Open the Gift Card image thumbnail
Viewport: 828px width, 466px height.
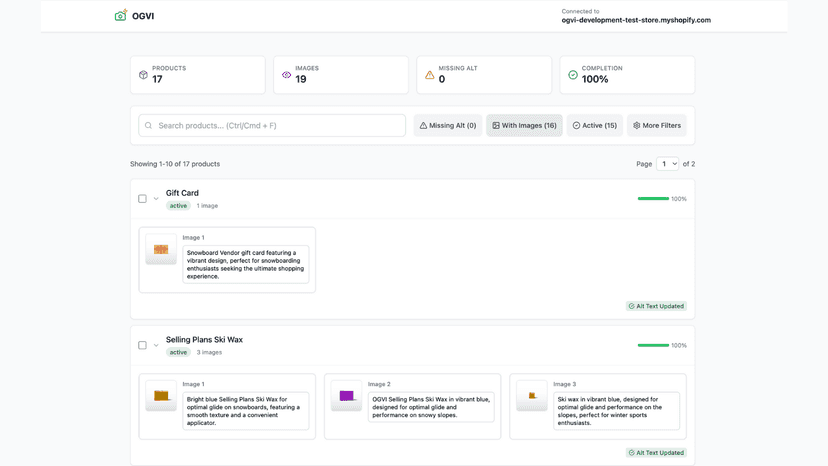click(161, 249)
